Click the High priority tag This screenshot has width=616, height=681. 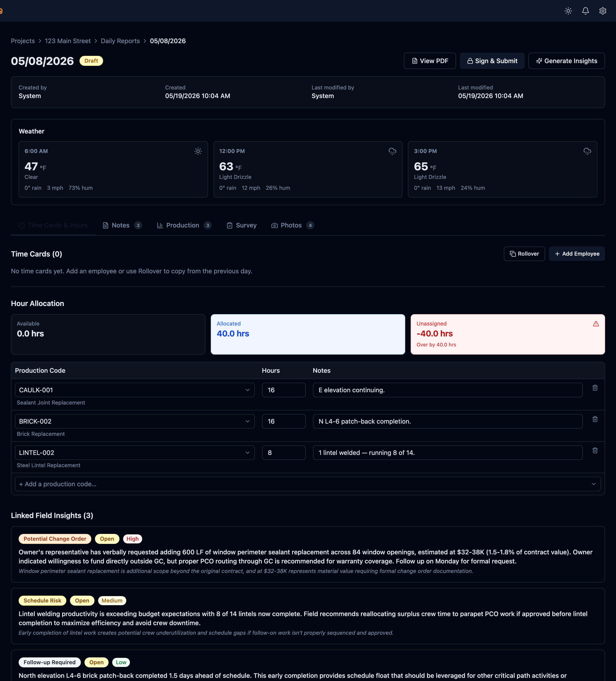point(132,539)
